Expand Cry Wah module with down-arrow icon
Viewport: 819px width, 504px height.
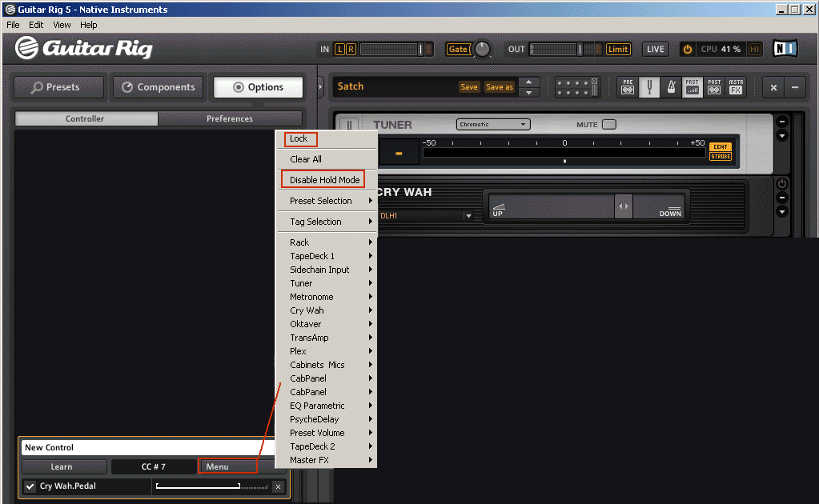[782, 211]
